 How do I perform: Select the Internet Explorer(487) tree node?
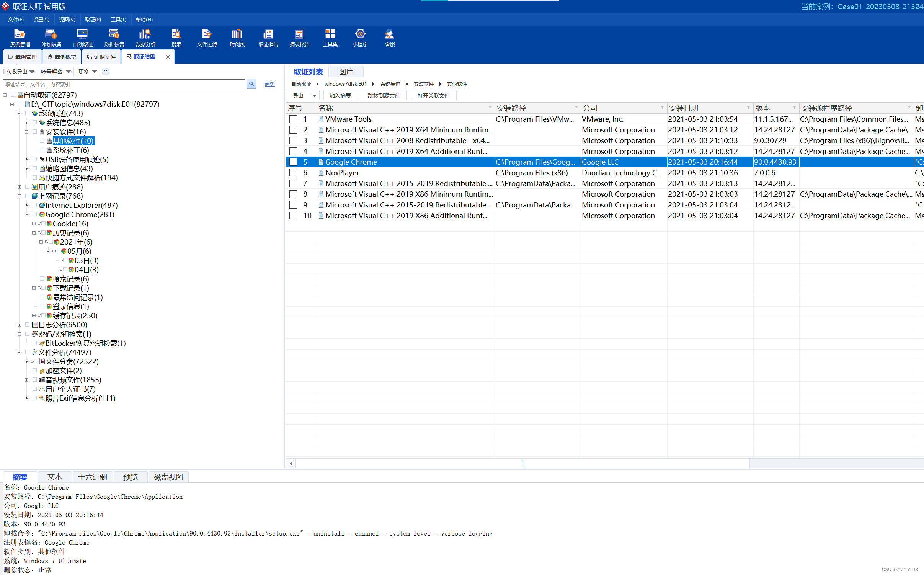(82, 205)
